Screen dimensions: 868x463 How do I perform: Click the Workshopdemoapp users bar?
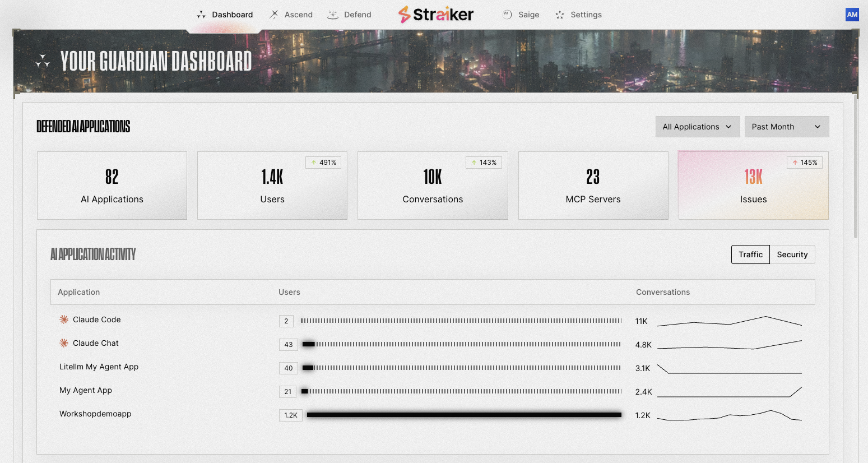464,415
